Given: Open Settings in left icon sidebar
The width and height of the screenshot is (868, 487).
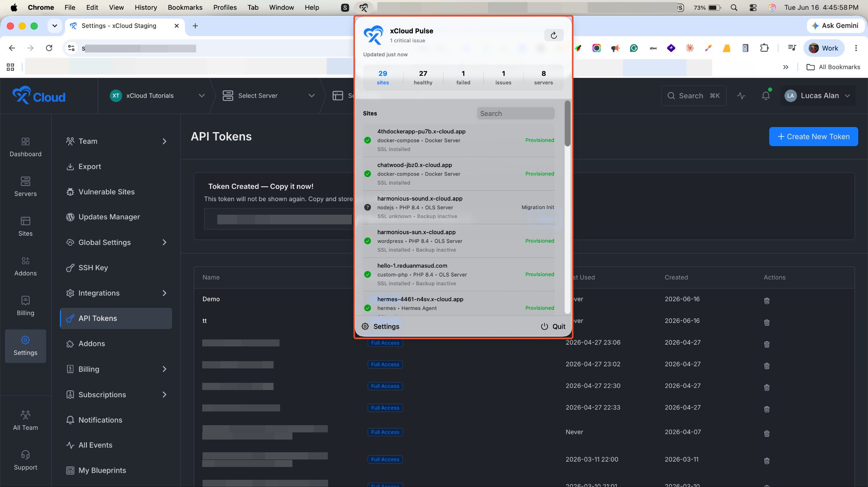Looking at the screenshot, I should [25, 346].
